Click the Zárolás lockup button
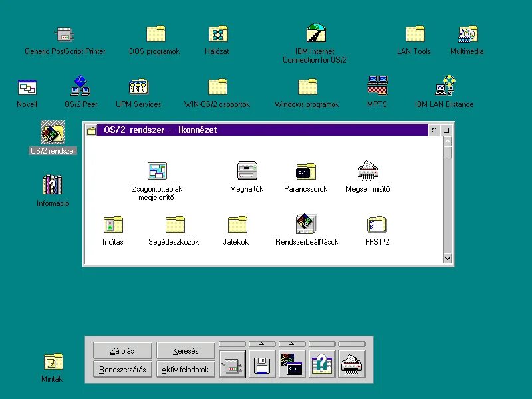This screenshot has height=399, width=532. tap(122, 351)
